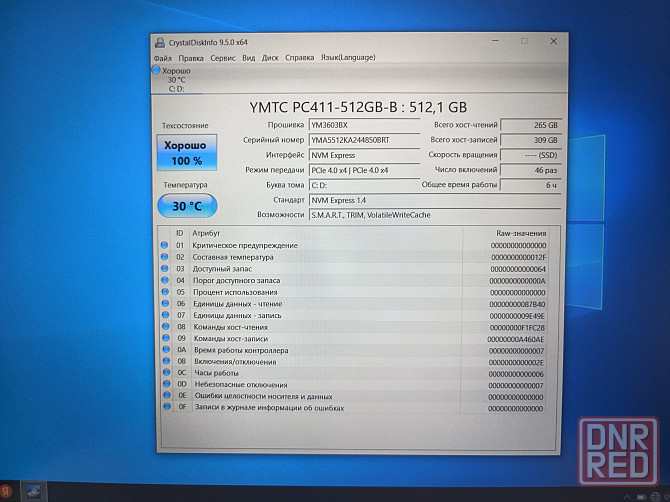Click raw value 00000000F1FC28
This screenshot has width=670, height=502.
[x=517, y=328]
